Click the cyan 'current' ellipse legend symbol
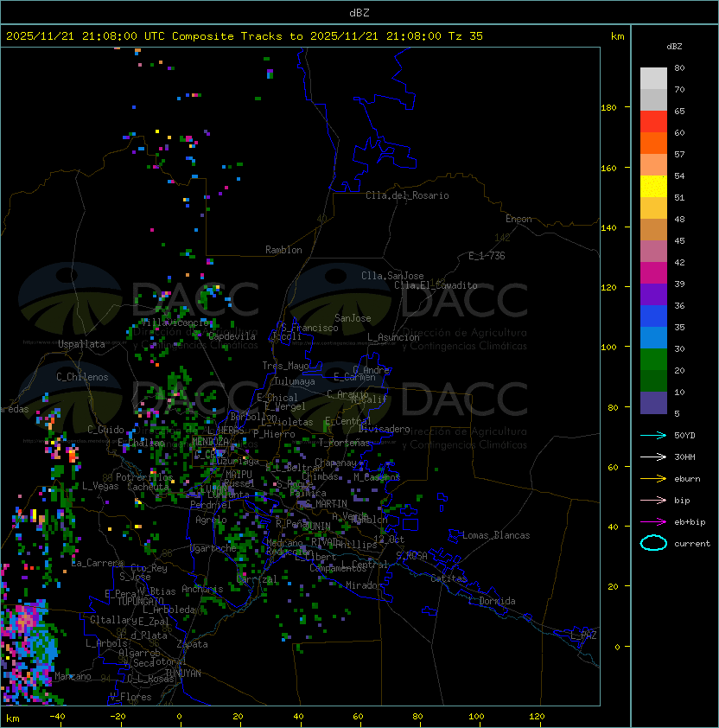Screen dimensions: 719x728 click(653, 543)
